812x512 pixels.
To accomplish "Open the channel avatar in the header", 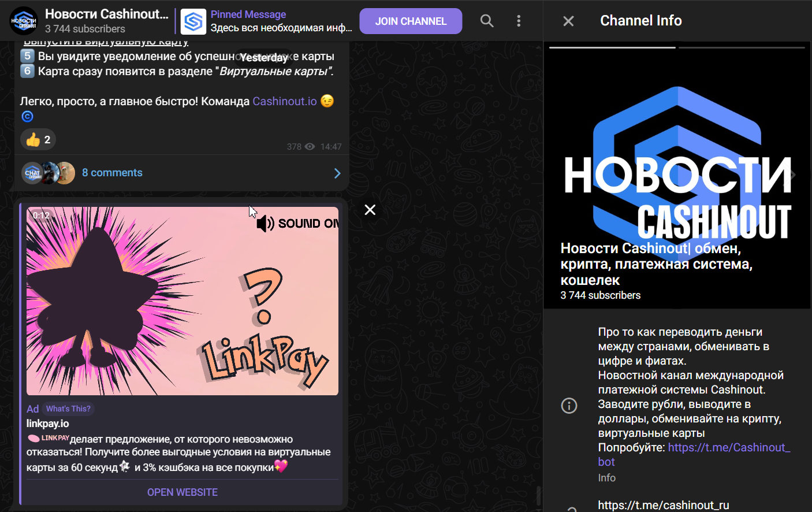I will click(x=24, y=21).
